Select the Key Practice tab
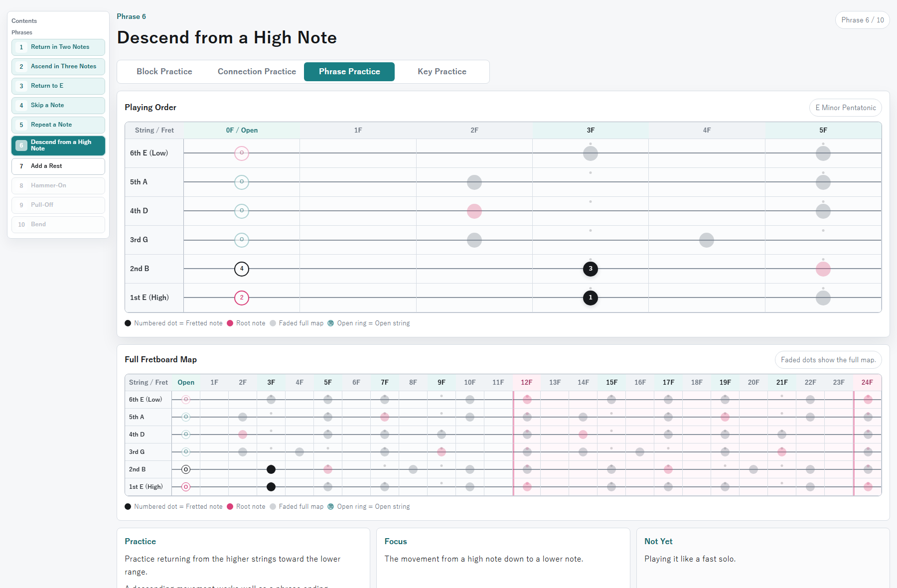The height and width of the screenshot is (588, 897). [442, 72]
